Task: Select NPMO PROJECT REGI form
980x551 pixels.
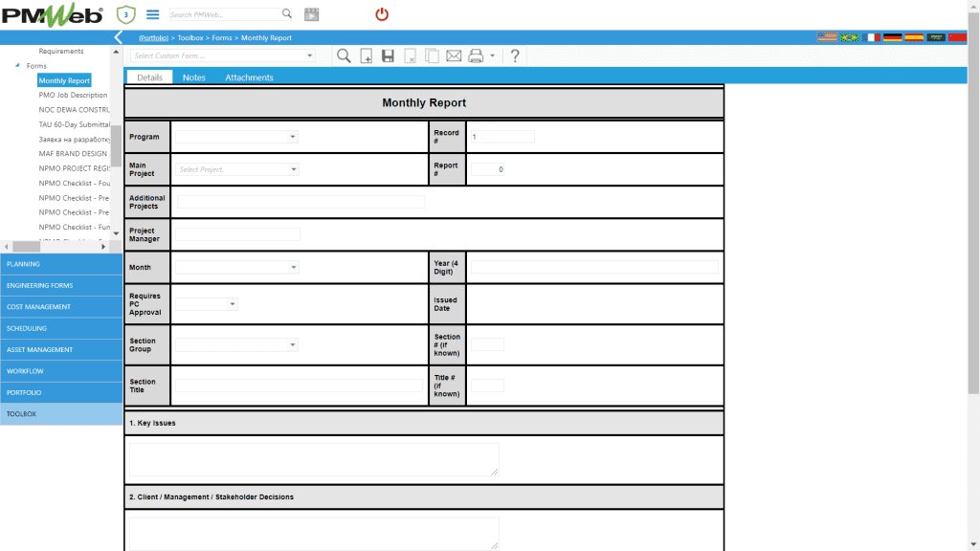Action: (74, 168)
